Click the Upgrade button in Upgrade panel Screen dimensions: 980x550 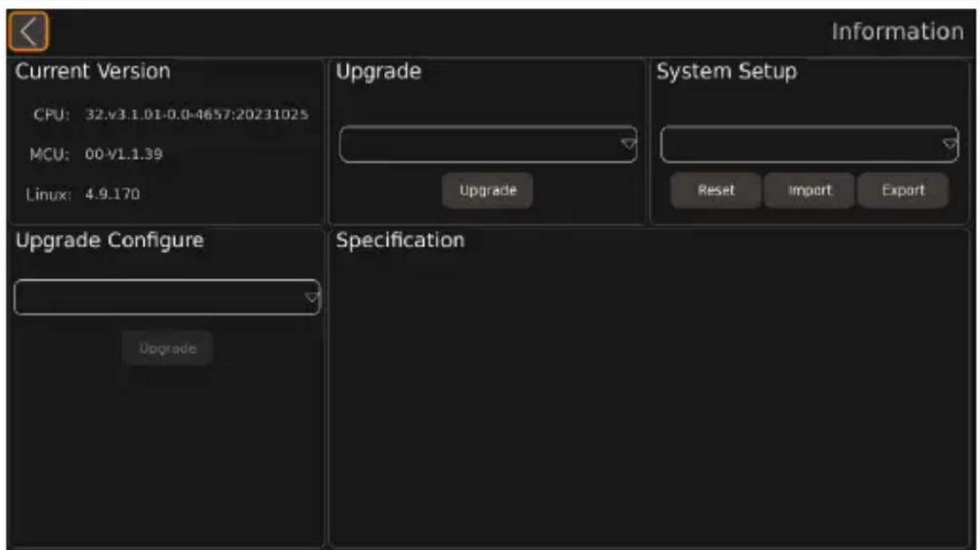point(488,191)
